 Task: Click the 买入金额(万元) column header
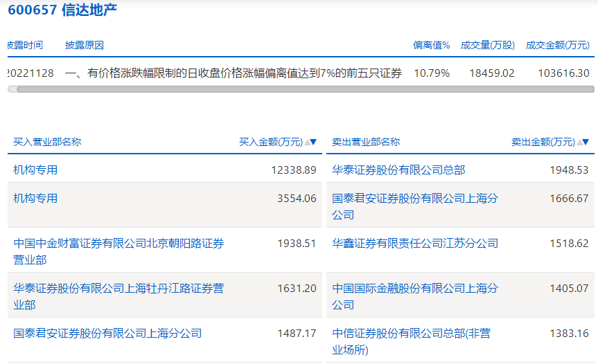271,142
